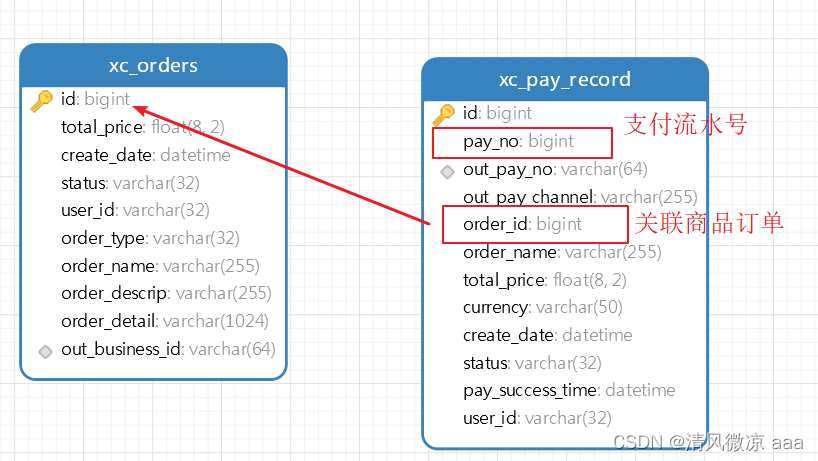Image resolution: width=818 pixels, height=461 pixels.
Task: Select the pay_success_time: datetime column
Action: 569,391
